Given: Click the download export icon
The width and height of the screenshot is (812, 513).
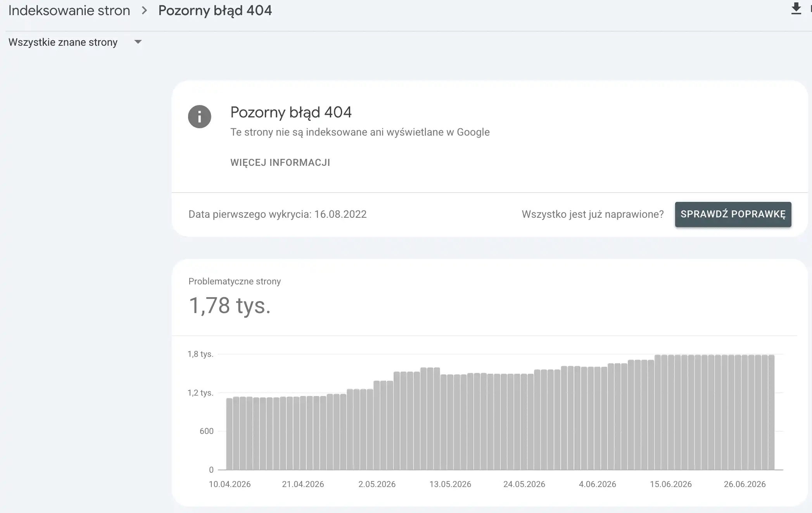Looking at the screenshot, I should pos(796,9).
